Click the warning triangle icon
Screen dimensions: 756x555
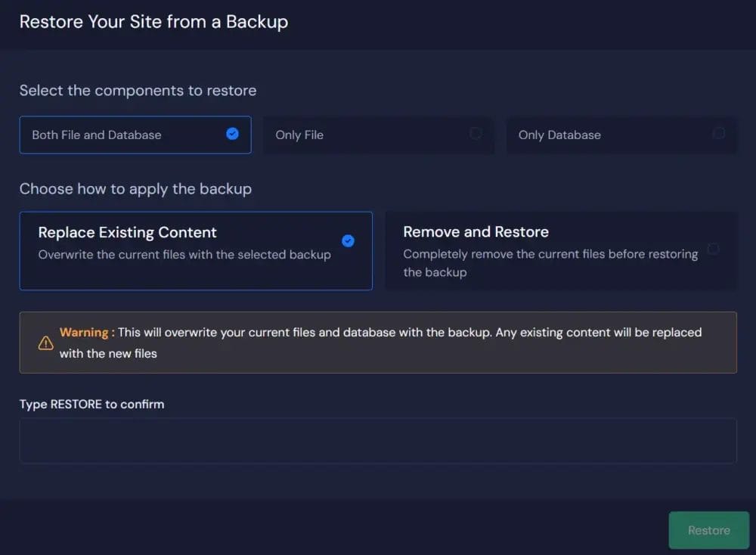point(45,342)
